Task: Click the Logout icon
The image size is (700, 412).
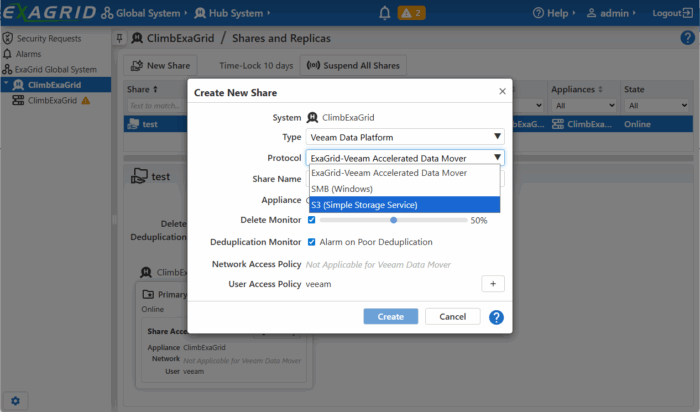Action: tap(688, 13)
